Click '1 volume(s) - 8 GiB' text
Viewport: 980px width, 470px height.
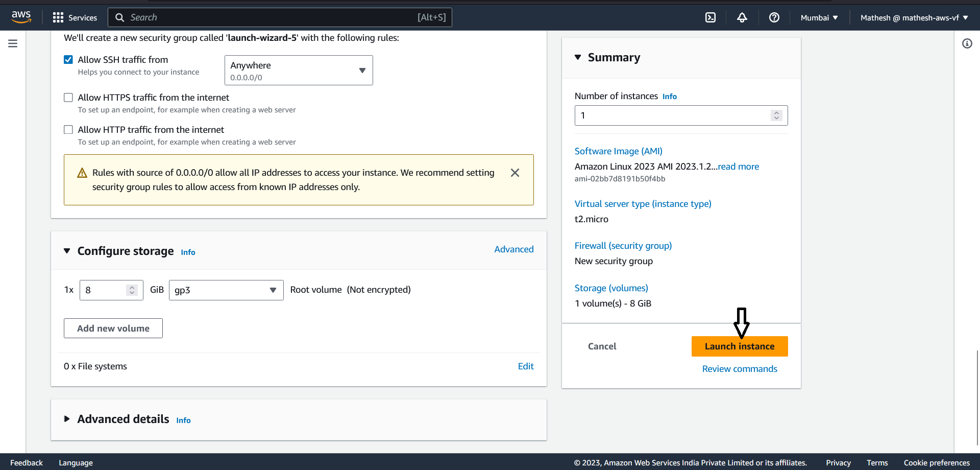(x=613, y=303)
